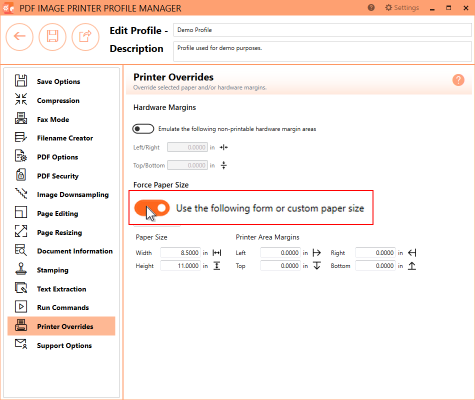
Task: Click the Right printer area margin field
Action: click(x=375, y=253)
